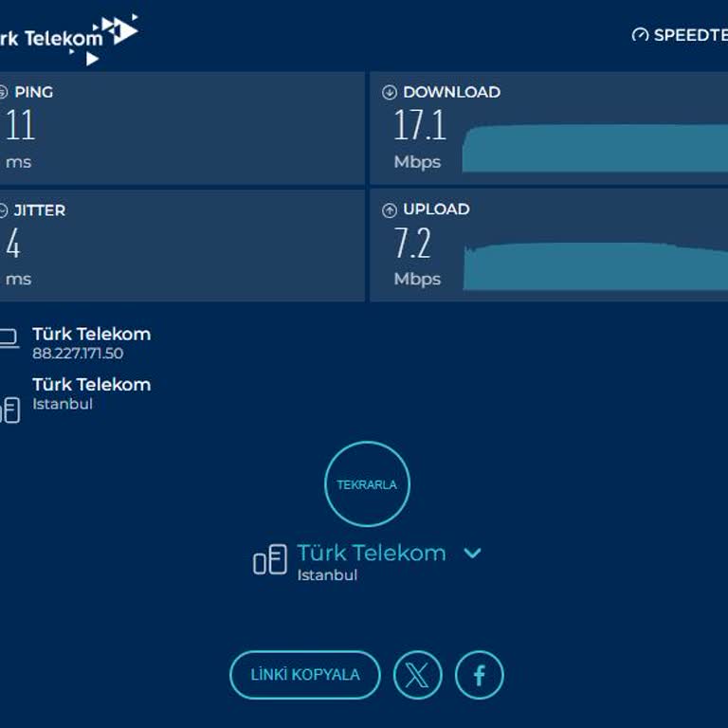
Task: Click the download arrow icon
Action: (390, 92)
